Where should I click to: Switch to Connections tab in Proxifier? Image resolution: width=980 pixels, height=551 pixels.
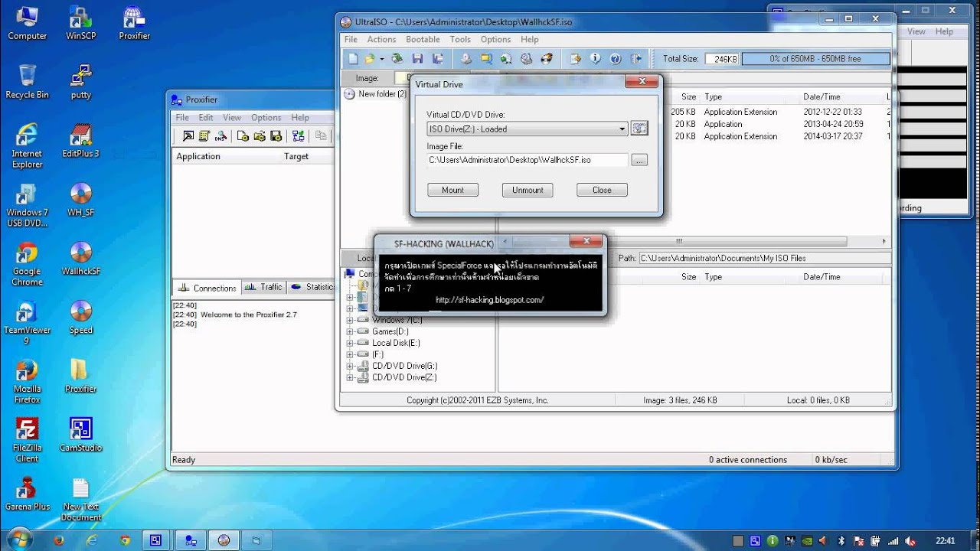tap(207, 288)
